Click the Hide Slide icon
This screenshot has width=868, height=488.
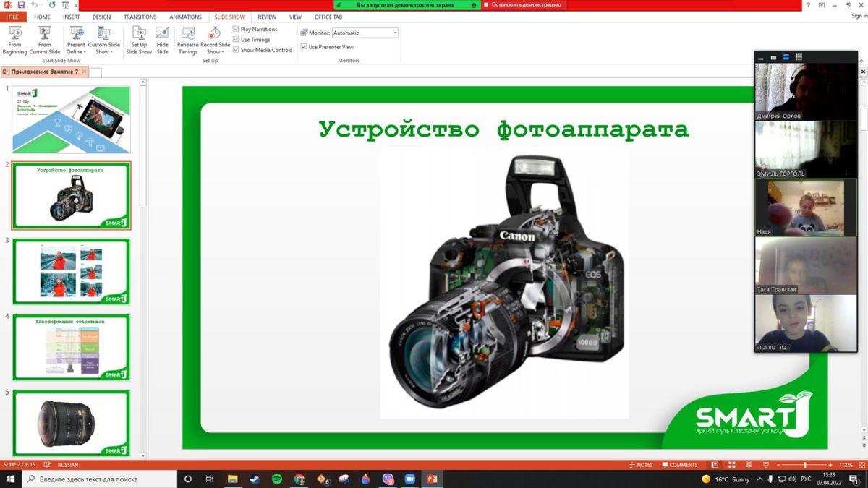(x=163, y=40)
